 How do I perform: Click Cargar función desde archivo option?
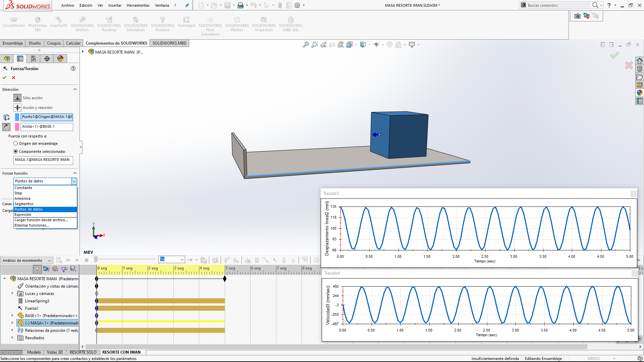click(x=41, y=220)
